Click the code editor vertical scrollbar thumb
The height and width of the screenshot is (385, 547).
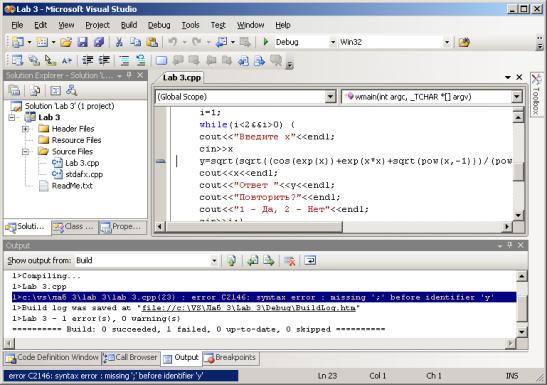[x=518, y=172]
